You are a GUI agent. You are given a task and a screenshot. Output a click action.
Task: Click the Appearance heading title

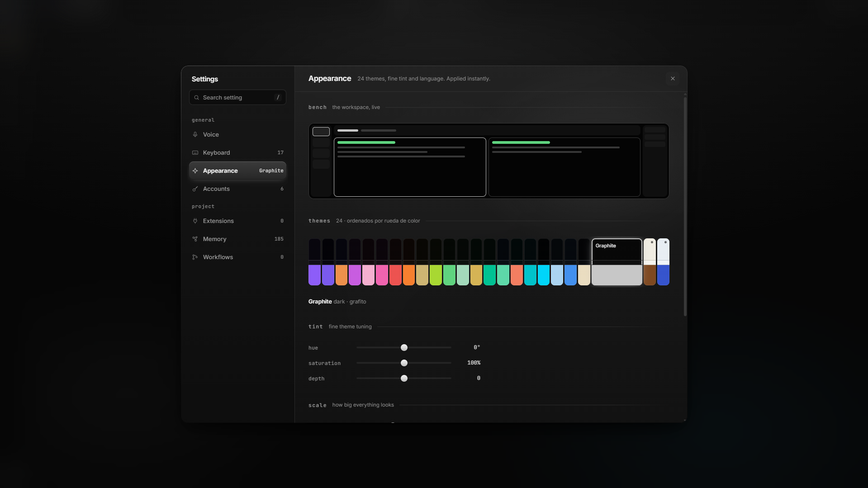[330, 78]
